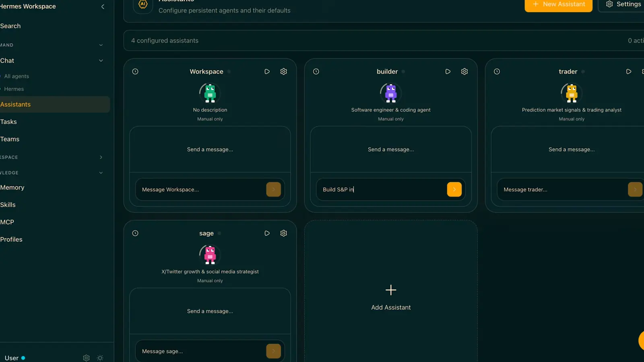Click the yellow trader robot avatar

tap(572, 93)
